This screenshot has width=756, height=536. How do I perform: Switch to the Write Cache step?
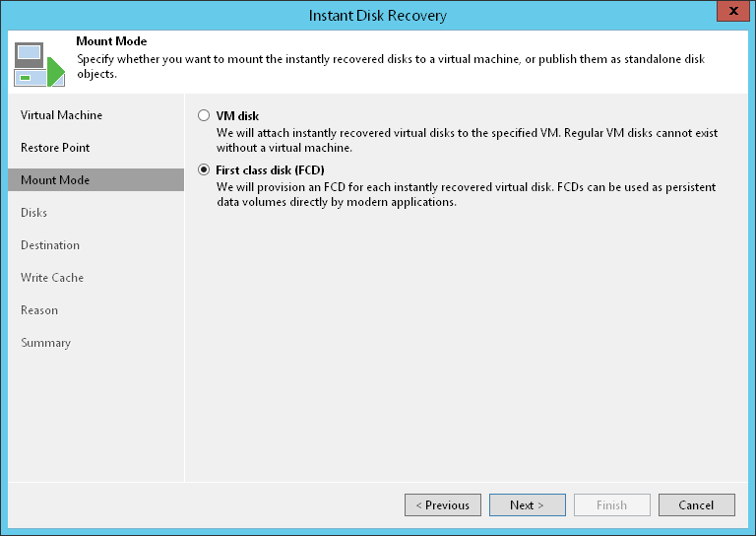click(52, 278)
